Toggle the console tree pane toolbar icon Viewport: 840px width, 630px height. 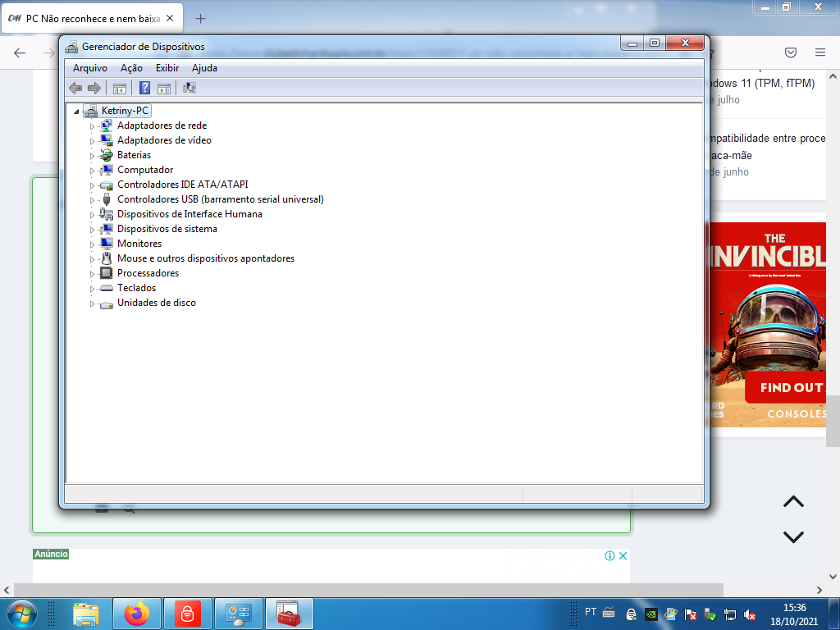(120, 89)
